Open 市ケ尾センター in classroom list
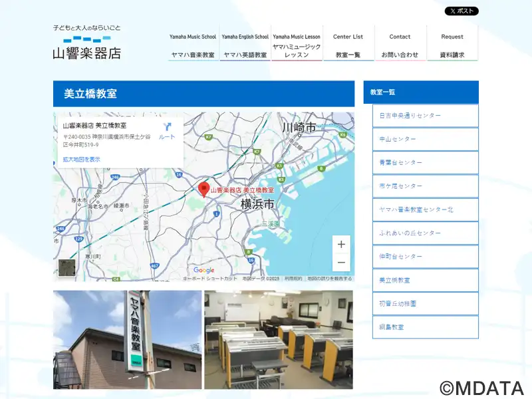 [426, 186]
